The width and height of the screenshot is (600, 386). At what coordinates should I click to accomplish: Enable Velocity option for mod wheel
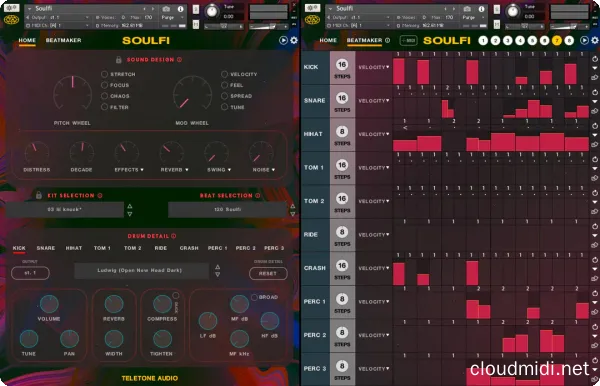[225, 74]
